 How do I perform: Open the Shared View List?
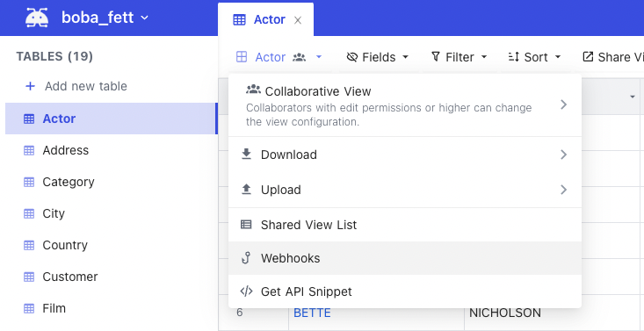(x=405, y=225)
